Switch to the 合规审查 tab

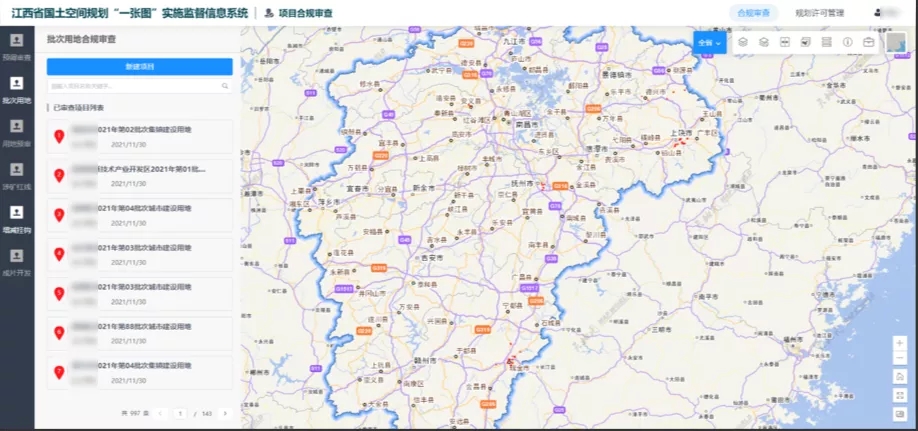pyautogui.click(x=752, y=13)
